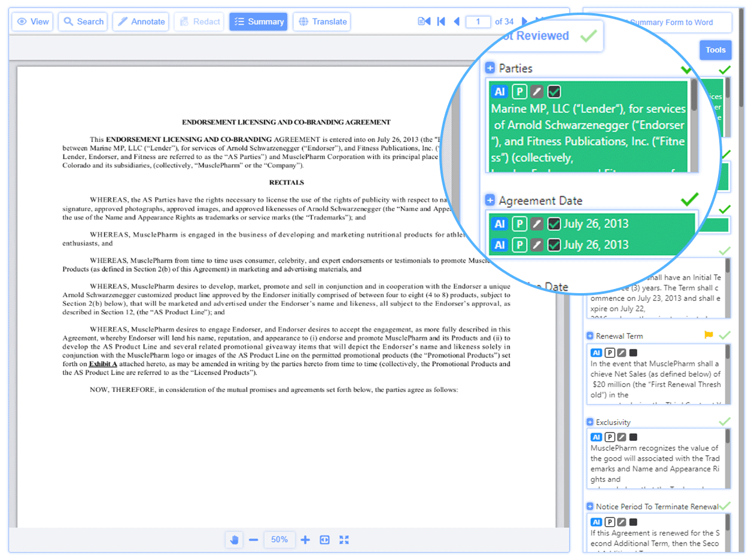Click the full screen icon
Image resolution: width=751 pixels, height=560 pixels.
344,540
